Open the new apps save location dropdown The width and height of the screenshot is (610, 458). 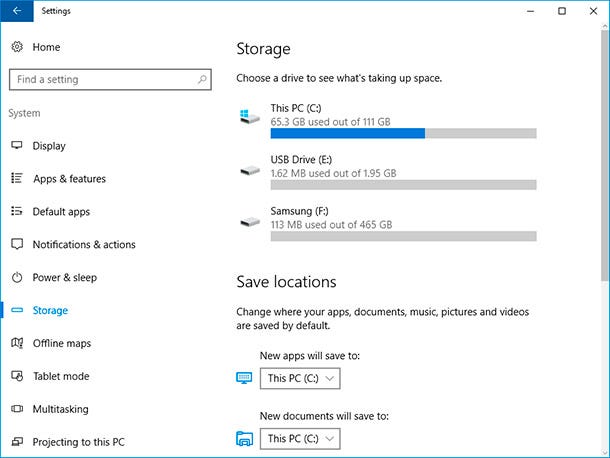300,378
